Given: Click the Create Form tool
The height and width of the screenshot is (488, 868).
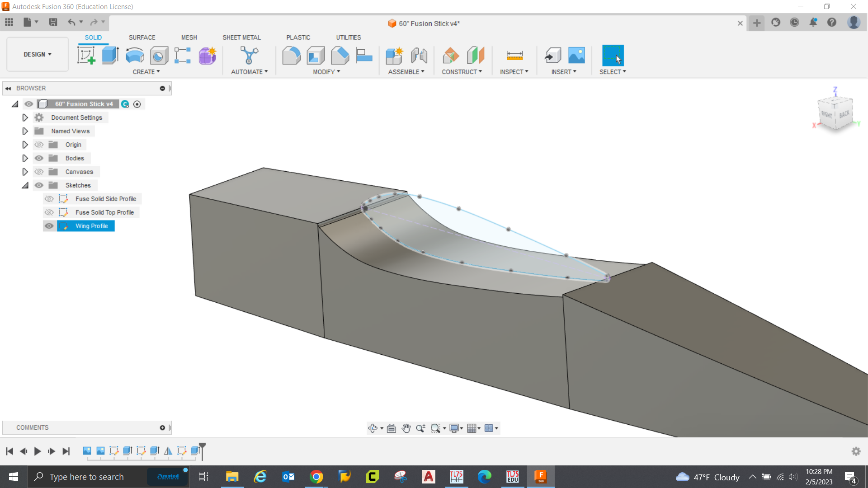Looking at the screenshot, I should click(x=207, y=55).
